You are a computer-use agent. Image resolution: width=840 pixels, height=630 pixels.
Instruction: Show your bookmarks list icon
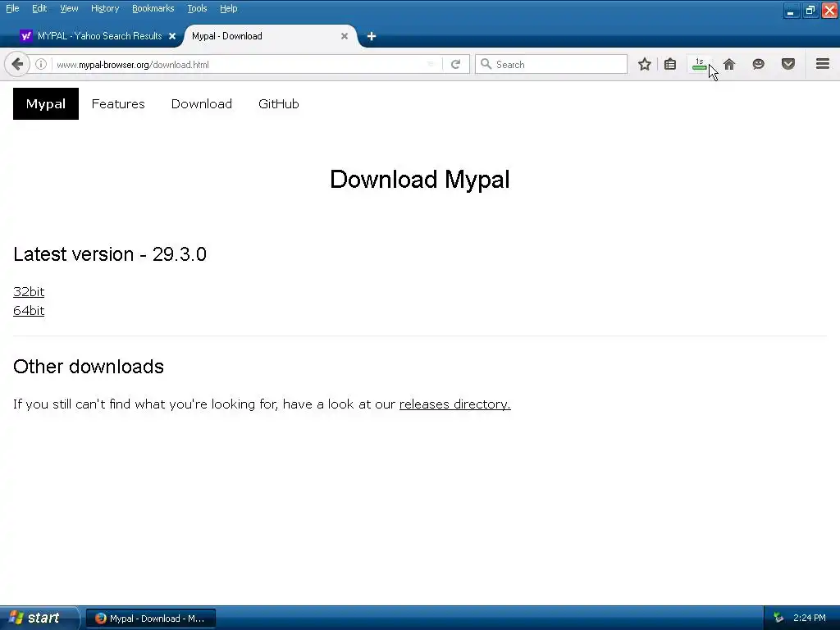tap(670, 64)
